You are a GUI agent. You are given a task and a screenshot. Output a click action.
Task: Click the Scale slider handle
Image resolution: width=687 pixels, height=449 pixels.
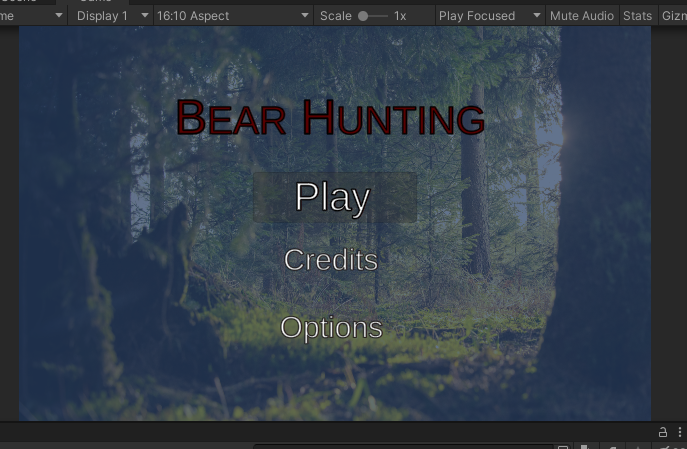pos(363,16)
